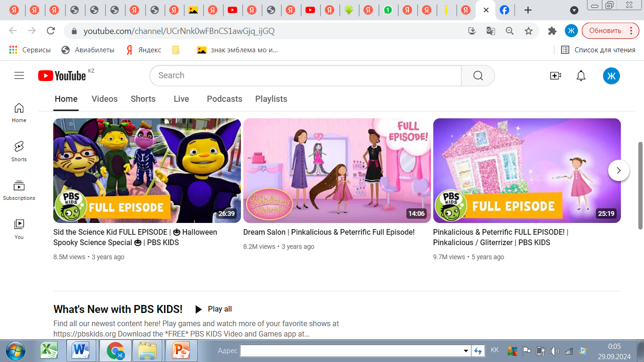Viewport: 644px width, 362px height.
Task: Open Shorts in the YouTube sidebar
Action: 19,151
